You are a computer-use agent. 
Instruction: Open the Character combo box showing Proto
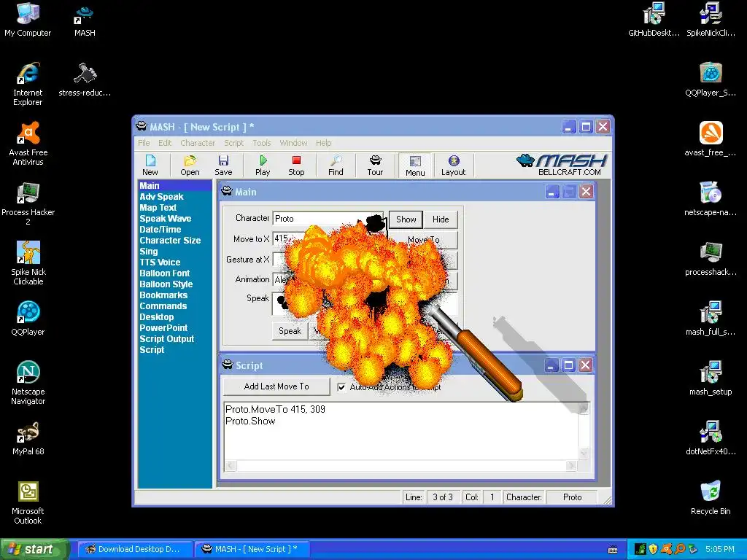(x=328, y=219)
